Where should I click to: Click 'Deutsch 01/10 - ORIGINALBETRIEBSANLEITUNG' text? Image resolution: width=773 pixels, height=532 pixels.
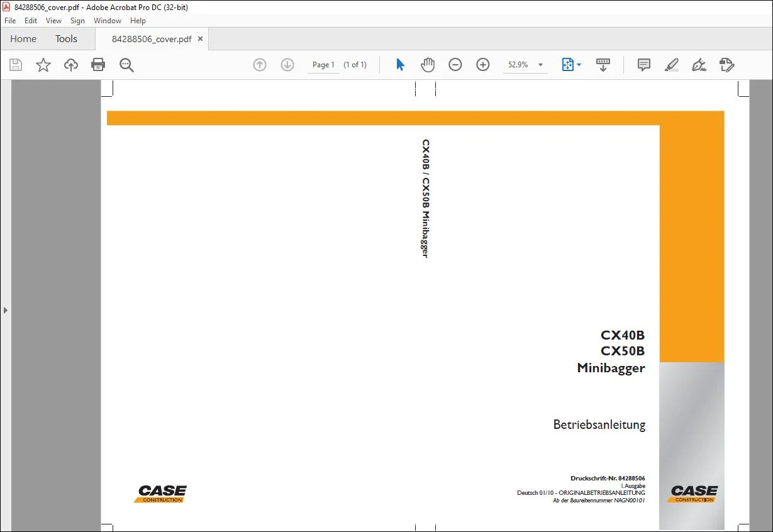(581, 493)
